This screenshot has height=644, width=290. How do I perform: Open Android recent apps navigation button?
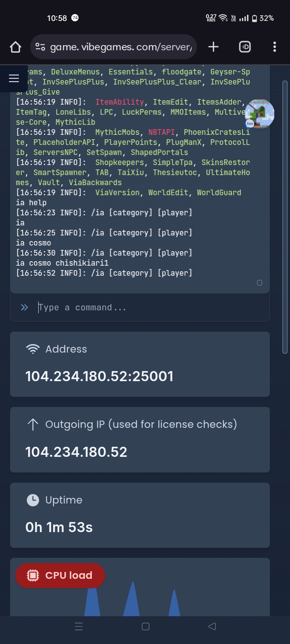79,626
